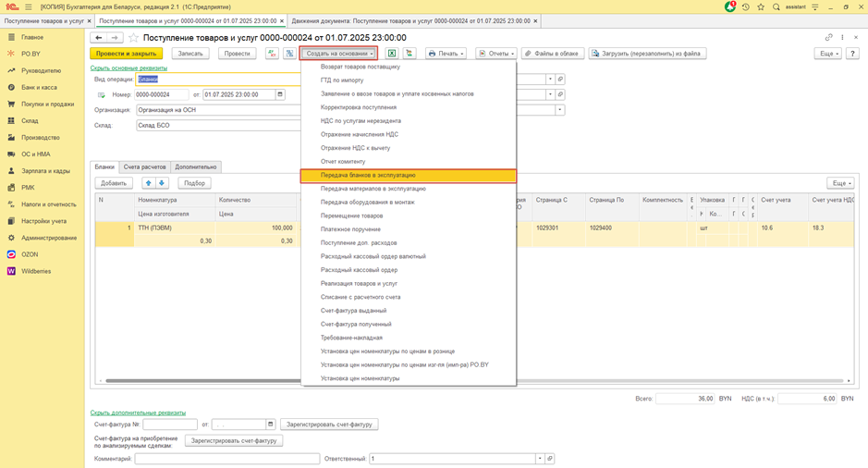Choose Требование-накладная from menu

click(409, 338)
